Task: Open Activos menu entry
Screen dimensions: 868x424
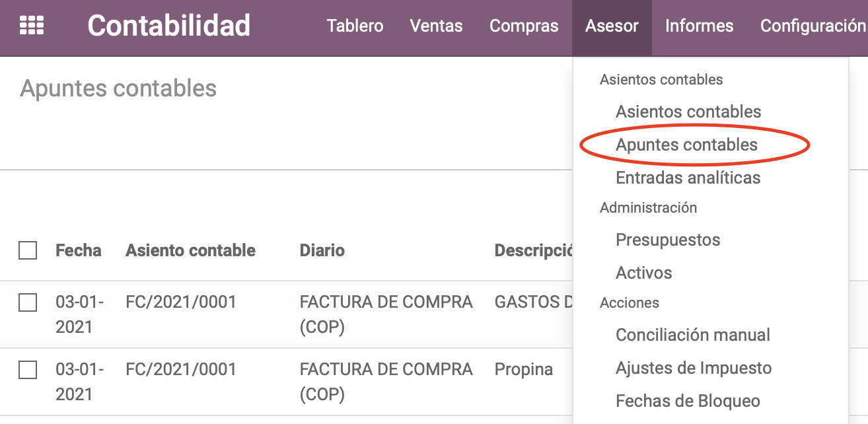Action: tap(644, 273)
